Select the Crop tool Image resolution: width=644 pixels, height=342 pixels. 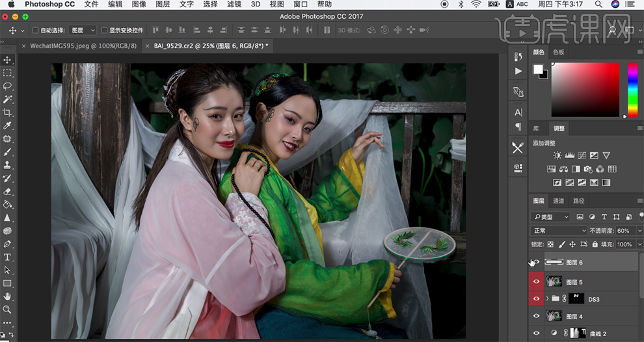(x=7, y=112)
